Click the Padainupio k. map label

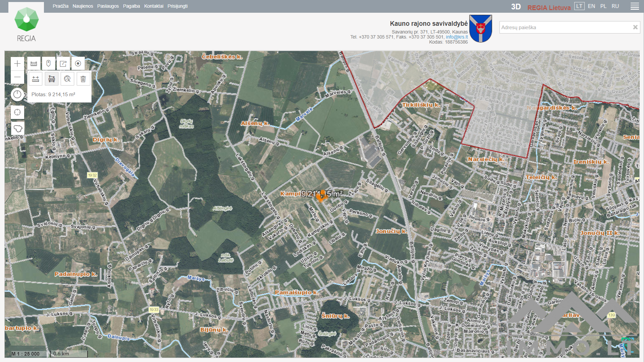[76, 274]
